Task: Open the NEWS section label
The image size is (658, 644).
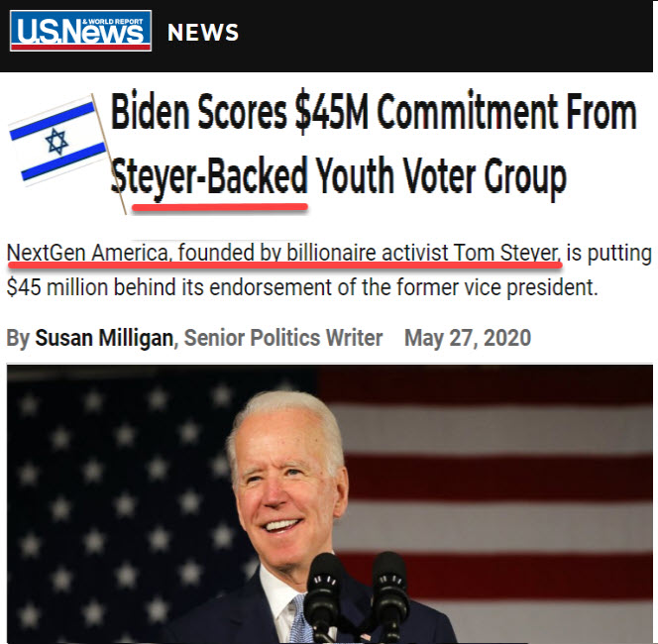Action: coord(203,33)
